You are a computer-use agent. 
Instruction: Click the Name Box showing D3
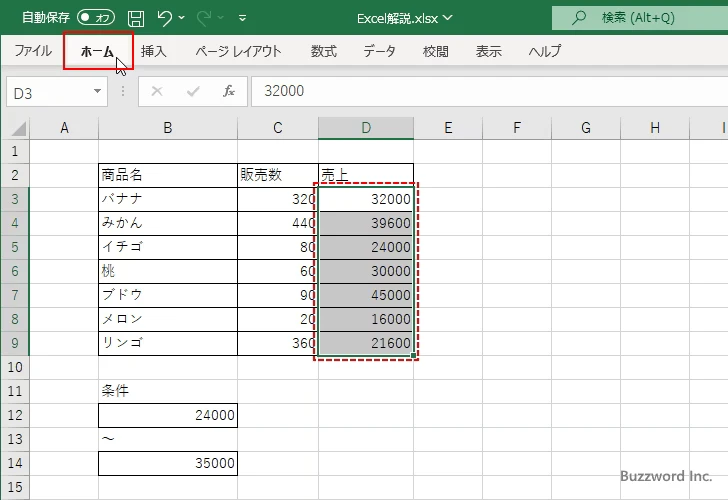tap(49, 92)
